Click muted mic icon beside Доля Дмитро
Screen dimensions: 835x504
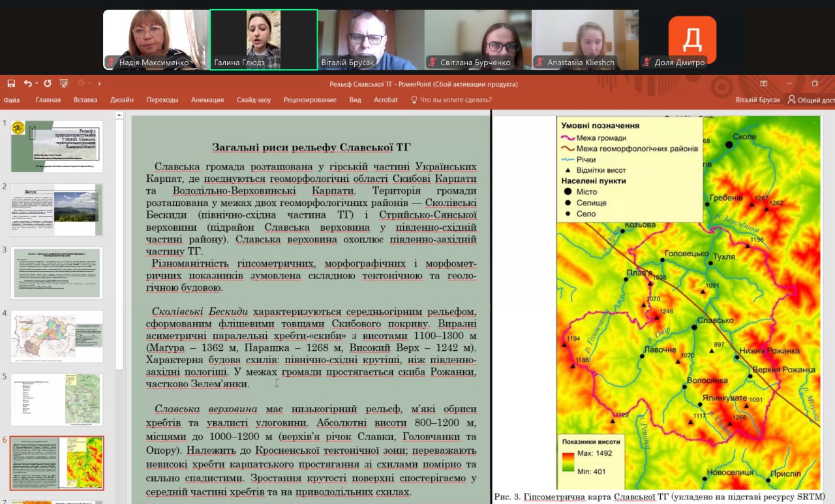point(646,63)
